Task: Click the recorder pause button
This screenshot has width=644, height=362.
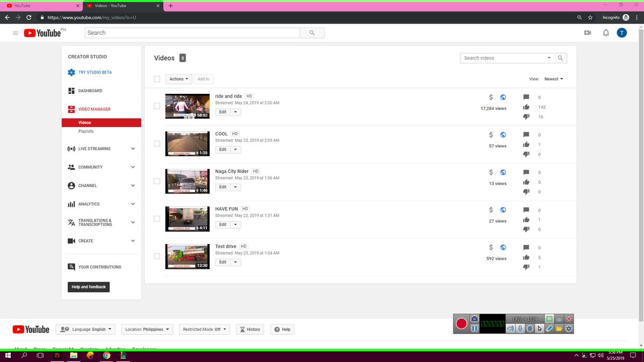Action: click(x=474, y=328)
